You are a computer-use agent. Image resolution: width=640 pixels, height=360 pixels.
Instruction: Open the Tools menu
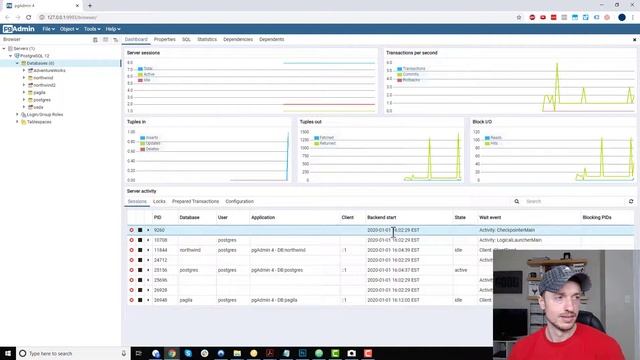coord(92,29)
